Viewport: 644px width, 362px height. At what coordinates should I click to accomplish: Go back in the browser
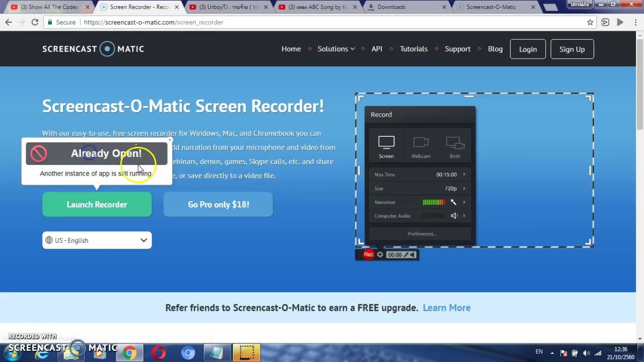point(9,22)
